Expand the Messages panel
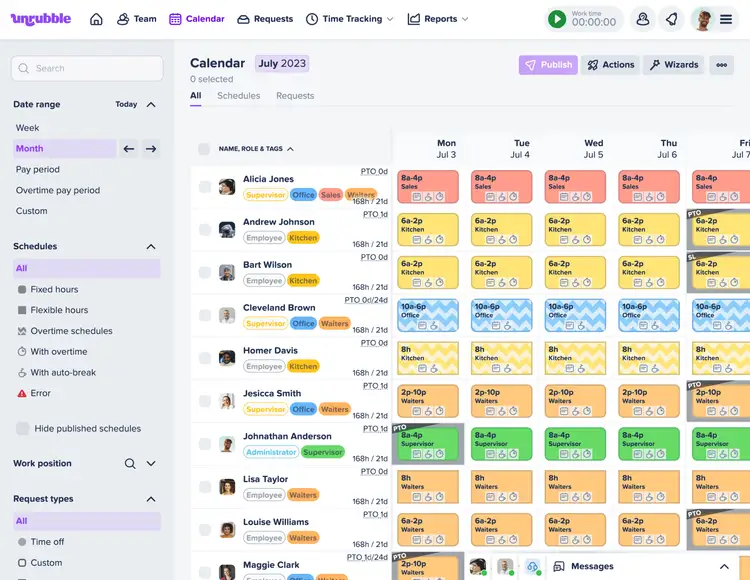Image resolution: width=750 pixels, height=580 pixels. click(724, 566)
